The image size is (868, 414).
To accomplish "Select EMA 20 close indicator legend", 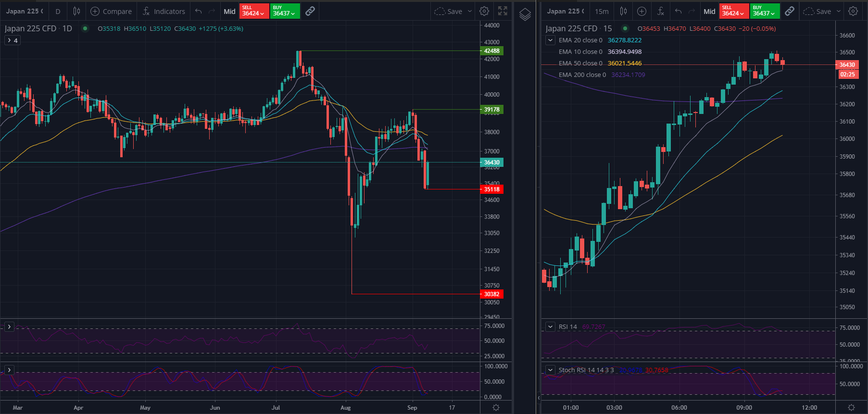I will coord(580,40).
